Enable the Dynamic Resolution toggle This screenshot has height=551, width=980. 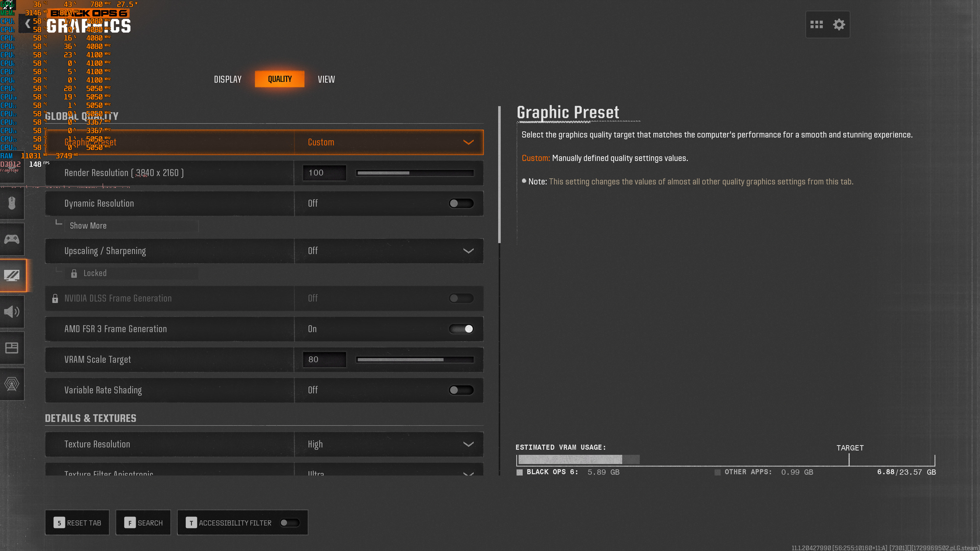point(461,204)
